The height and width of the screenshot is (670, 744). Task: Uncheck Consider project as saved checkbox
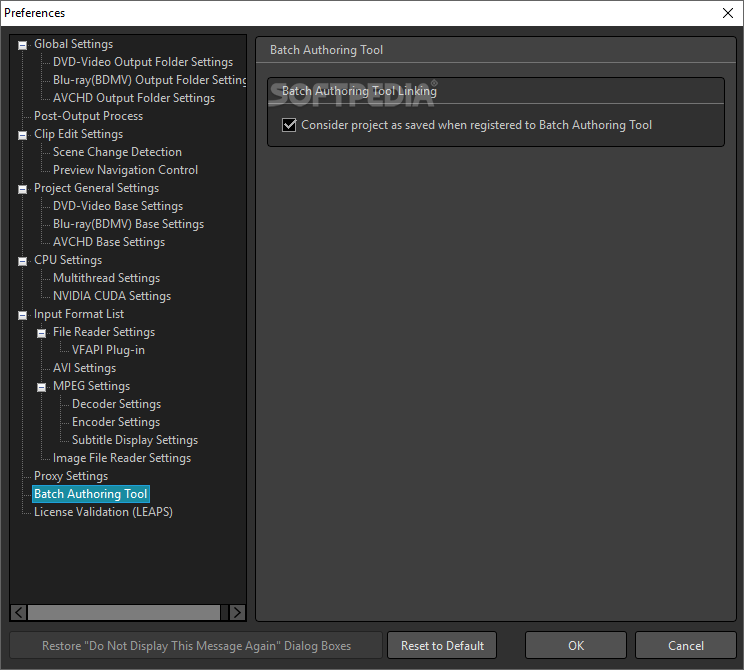[x=289, y=125]
